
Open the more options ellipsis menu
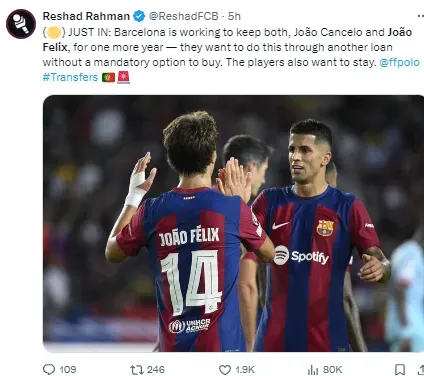[421, 16]
